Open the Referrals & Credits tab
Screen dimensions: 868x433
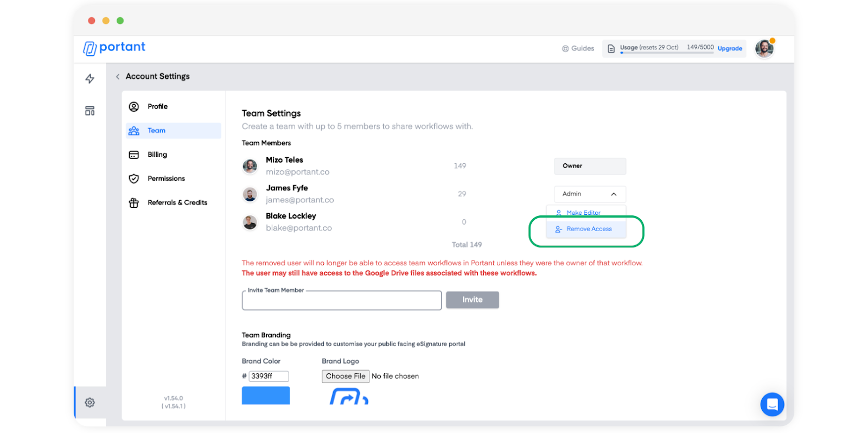point(174,203)
